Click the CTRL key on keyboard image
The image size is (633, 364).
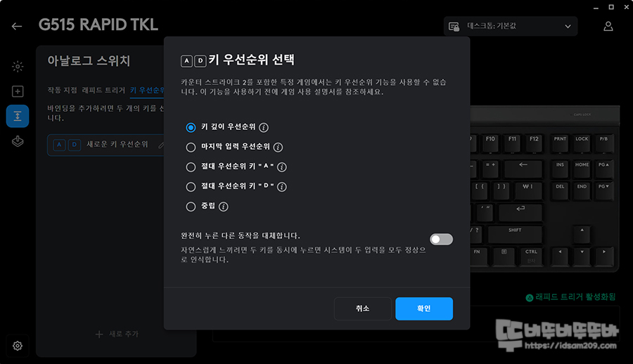tap(531, 256)
